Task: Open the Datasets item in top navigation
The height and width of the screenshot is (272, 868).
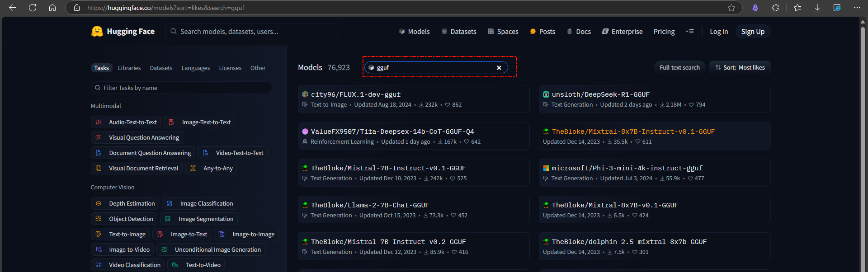Action: (x=459, y=32)
